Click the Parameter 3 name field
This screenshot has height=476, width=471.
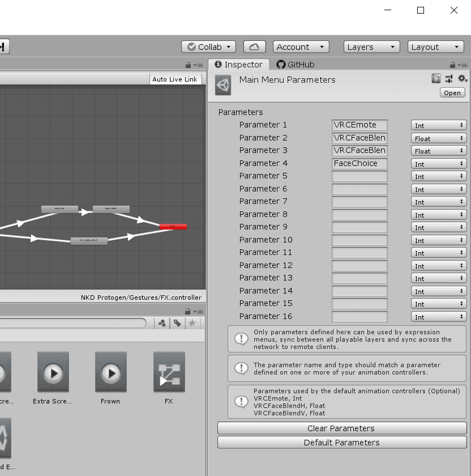coord(359,151)
